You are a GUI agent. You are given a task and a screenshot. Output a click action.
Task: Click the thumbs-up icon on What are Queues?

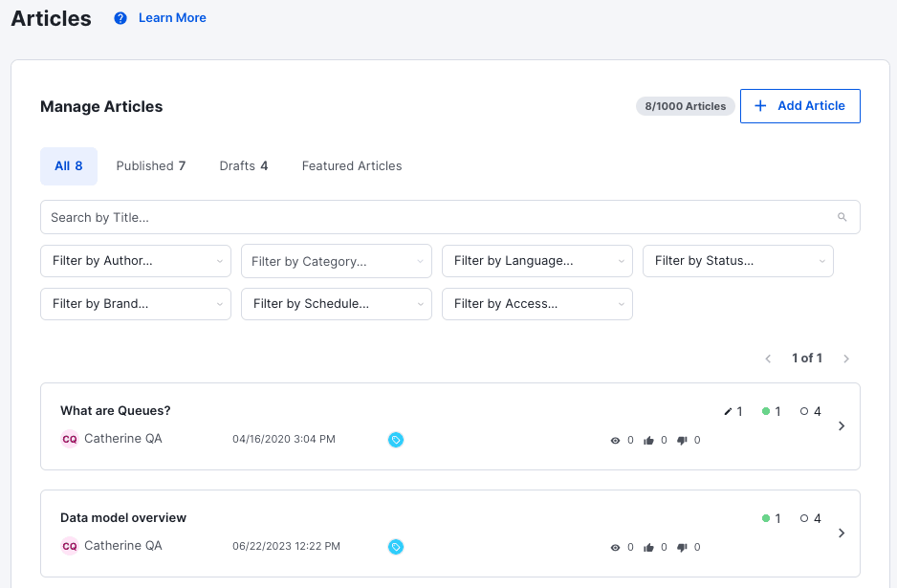click(649, 441)
